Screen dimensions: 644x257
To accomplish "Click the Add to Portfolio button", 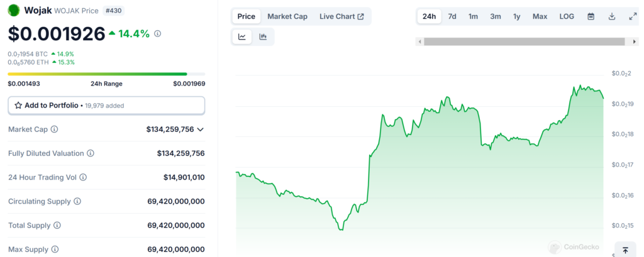I will [106, 106].
